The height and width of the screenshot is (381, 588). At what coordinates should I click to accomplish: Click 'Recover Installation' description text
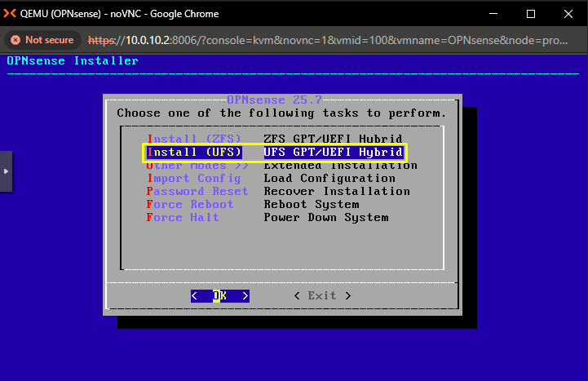point(337,191)
